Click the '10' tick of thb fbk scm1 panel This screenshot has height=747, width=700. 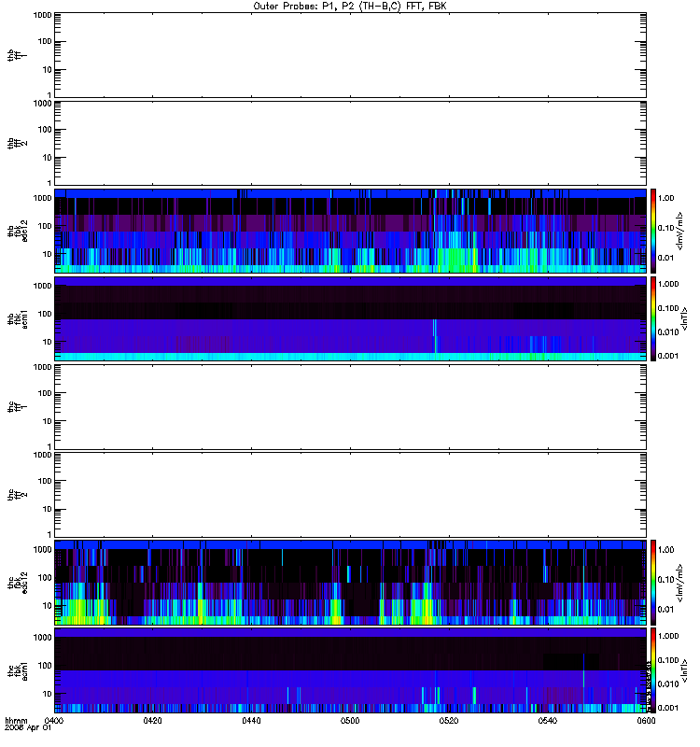pyautogui.click(x=48, y=342)
